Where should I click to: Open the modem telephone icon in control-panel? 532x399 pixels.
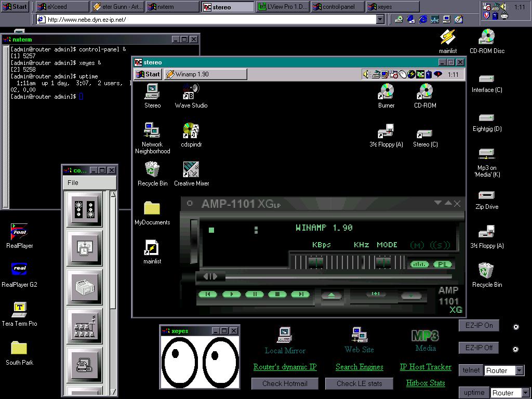tap(85, 365)
